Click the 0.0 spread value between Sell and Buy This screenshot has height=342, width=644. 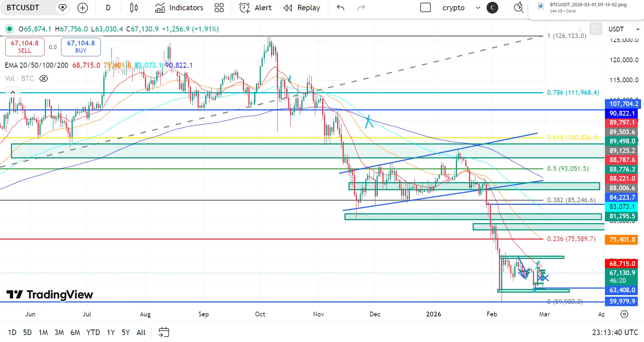click(53, 47)
